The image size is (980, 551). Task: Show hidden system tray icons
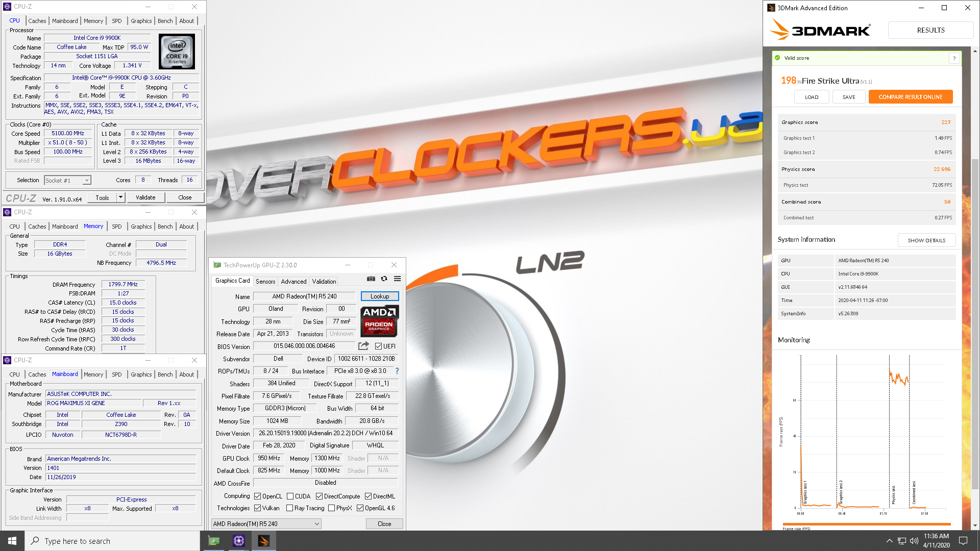[889, 541]
